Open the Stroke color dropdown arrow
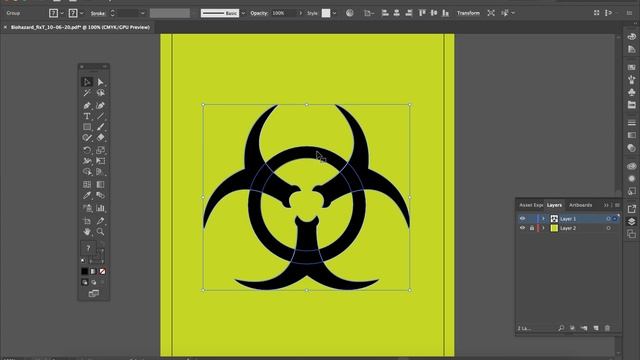Image resolution: width=640 pixels, height=360 pixels. [x=81, y=13]
